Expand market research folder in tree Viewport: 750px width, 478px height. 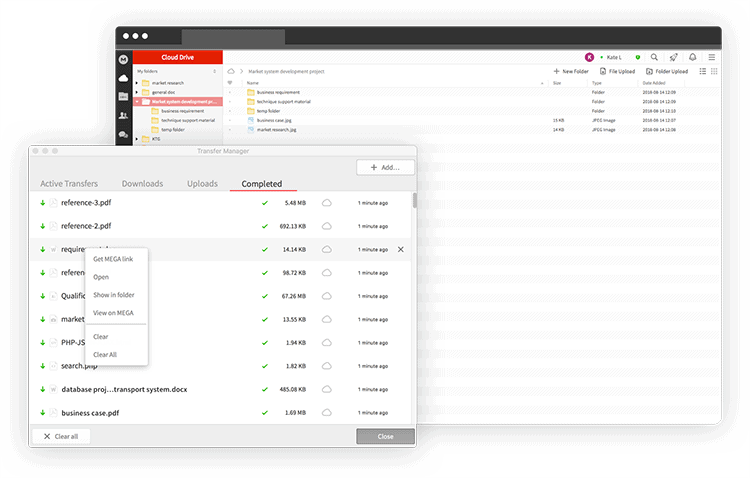[137, 83]
